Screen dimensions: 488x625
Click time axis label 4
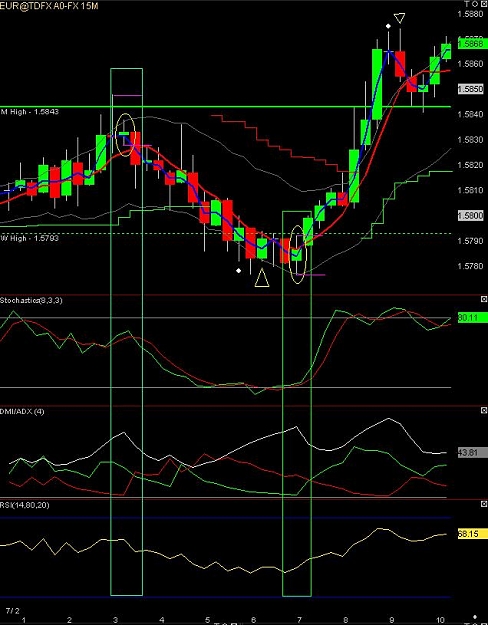(x=162, y=620)
